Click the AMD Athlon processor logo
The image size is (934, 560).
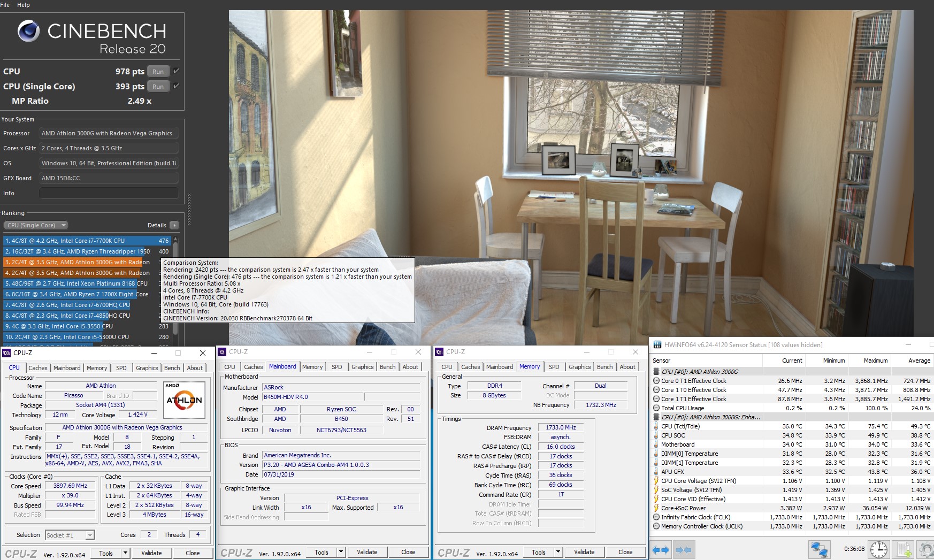click(184, 400)
